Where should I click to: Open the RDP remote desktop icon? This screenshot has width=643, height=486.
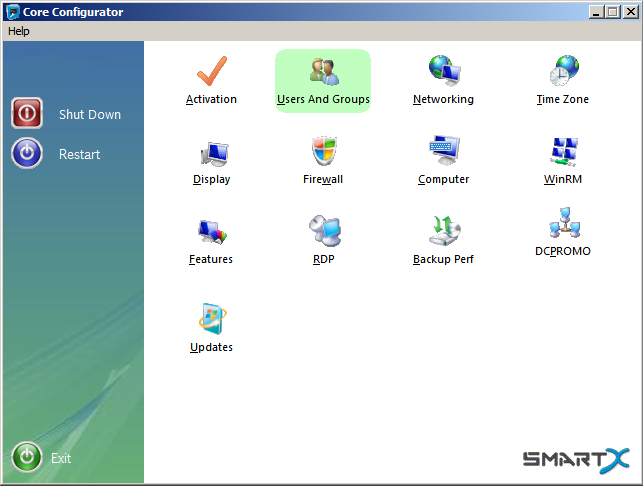[x=325, y=230]
